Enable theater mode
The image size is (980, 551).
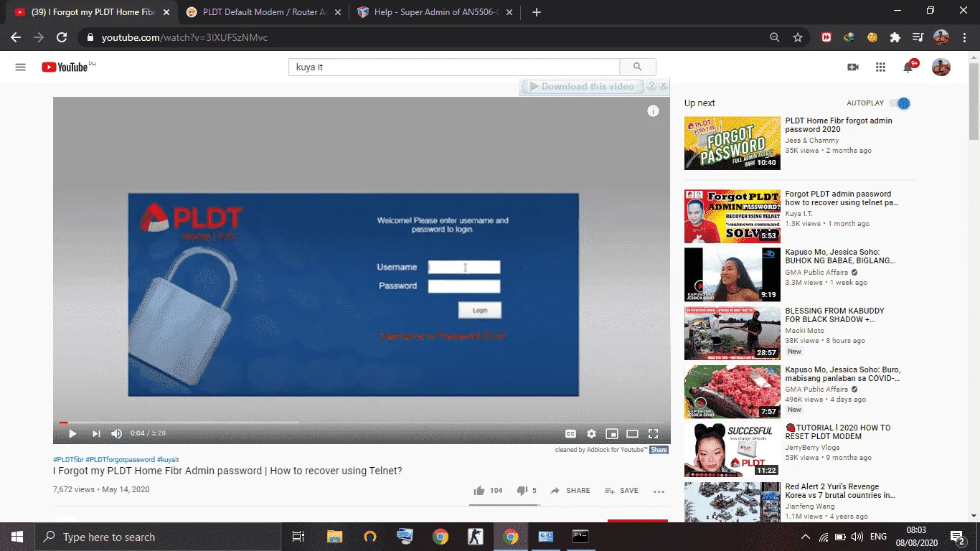632,433
